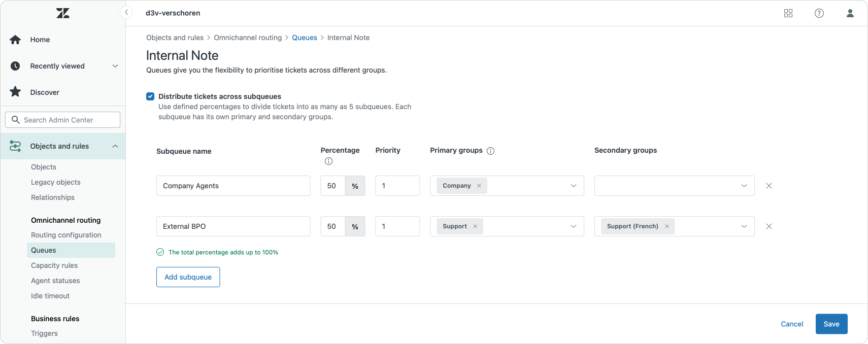Open Company Agents secondary groups dropdown

click(x=744, y=186)
